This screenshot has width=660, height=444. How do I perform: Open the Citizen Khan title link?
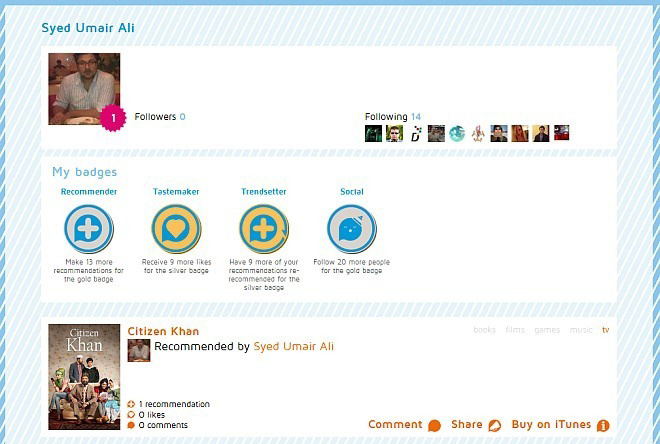[x=163, y=331]
